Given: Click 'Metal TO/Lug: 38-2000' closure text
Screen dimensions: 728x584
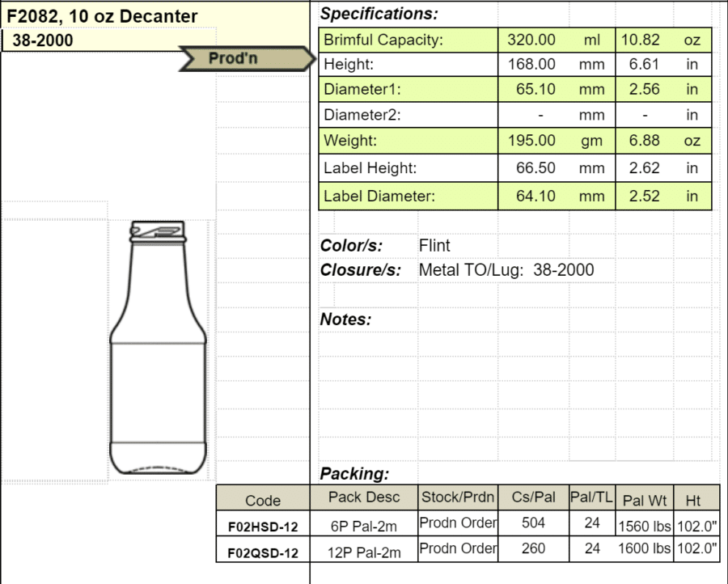Looking at the screenshot, I should [506, 270].
